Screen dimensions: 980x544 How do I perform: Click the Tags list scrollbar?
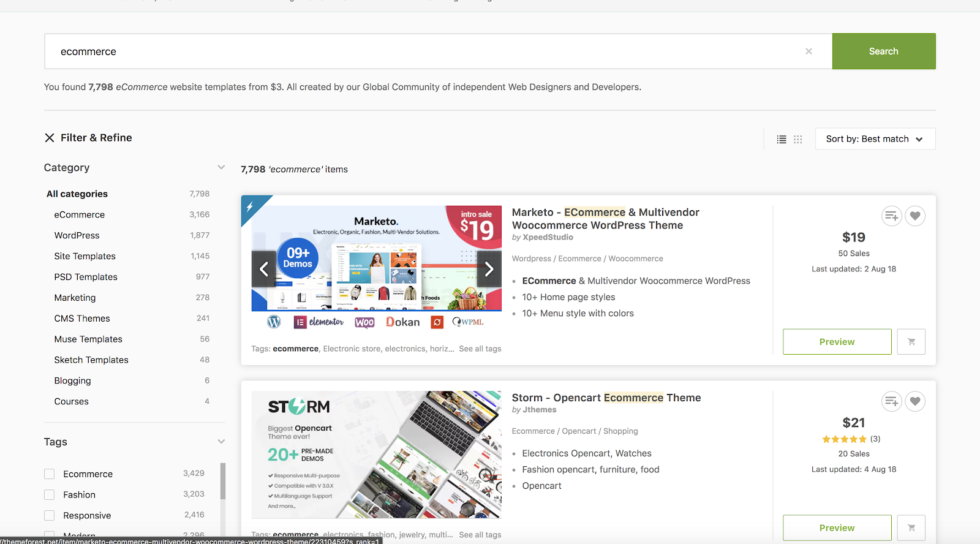[223, 482]
